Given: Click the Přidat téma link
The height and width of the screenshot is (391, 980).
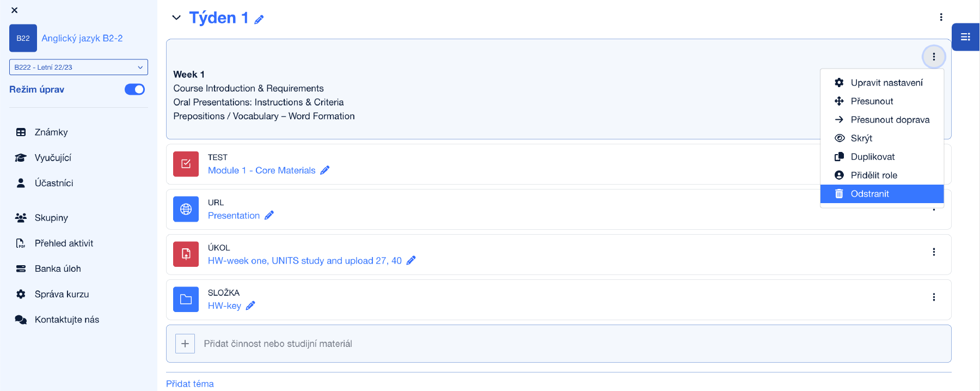Looking at the screenshot, I should point(189,384).
